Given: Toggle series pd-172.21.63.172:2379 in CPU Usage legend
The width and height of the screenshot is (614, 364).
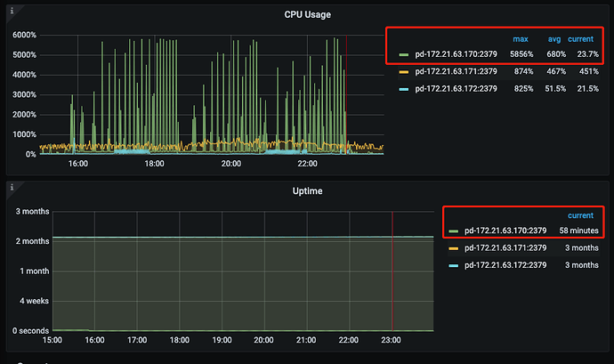Looking at the screenshot, I should (456, 88).
